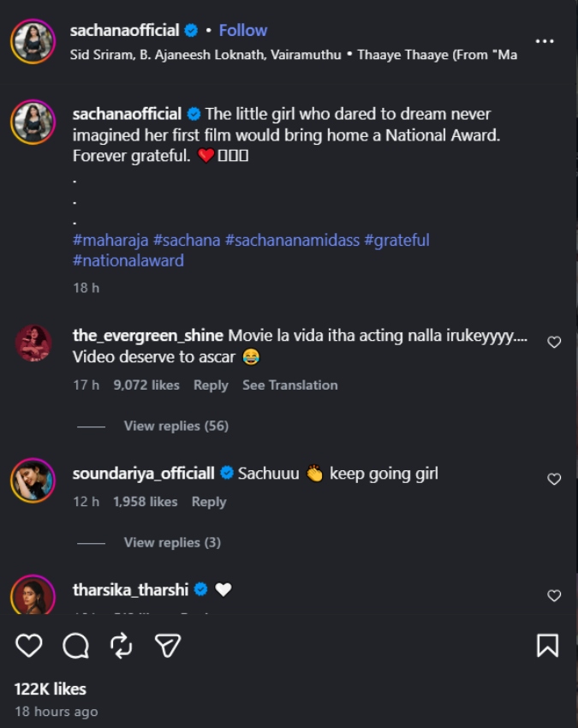Like soundariya_officiall's comment
Screen dimensions: 578x728
click(x=554, y=479)
